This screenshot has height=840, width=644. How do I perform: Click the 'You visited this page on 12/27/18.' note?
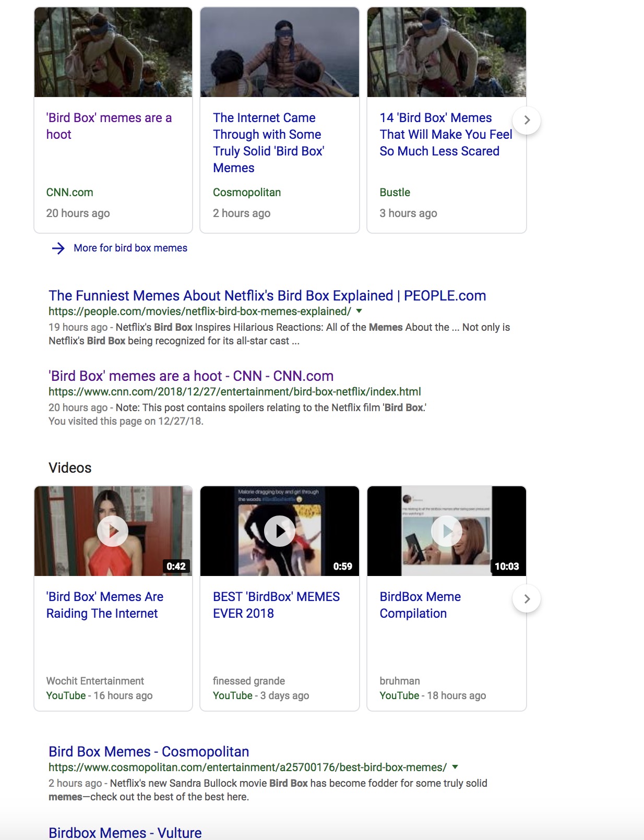tap(126, 421)
